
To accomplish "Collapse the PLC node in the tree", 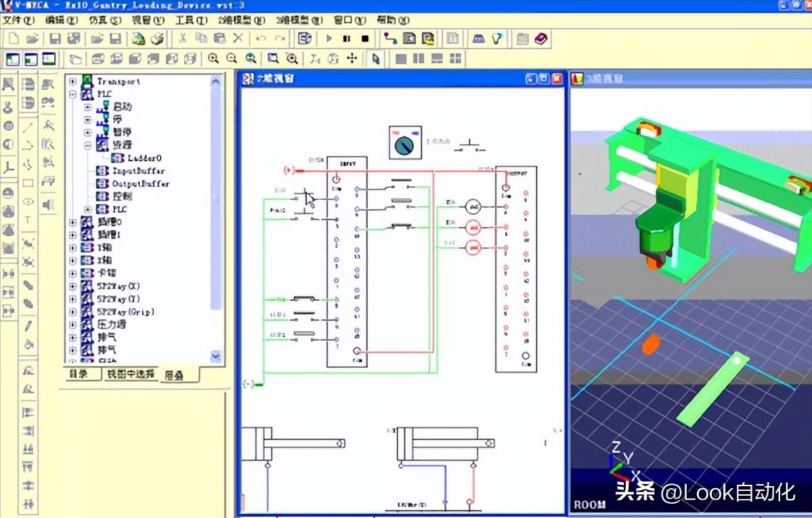I will pyautogui.click(x=73, y=93).
